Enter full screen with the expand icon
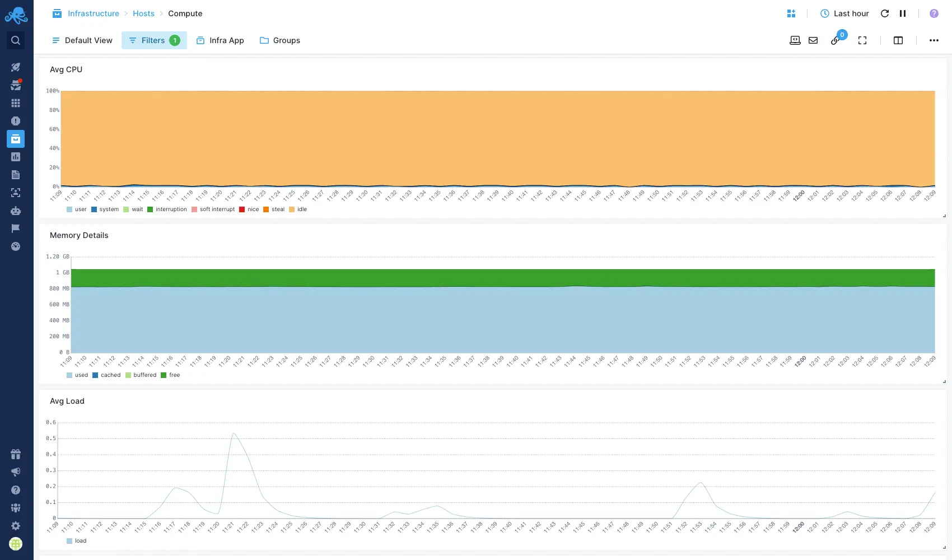The height and width of the screenshot is (560, 952). [862, 40]
